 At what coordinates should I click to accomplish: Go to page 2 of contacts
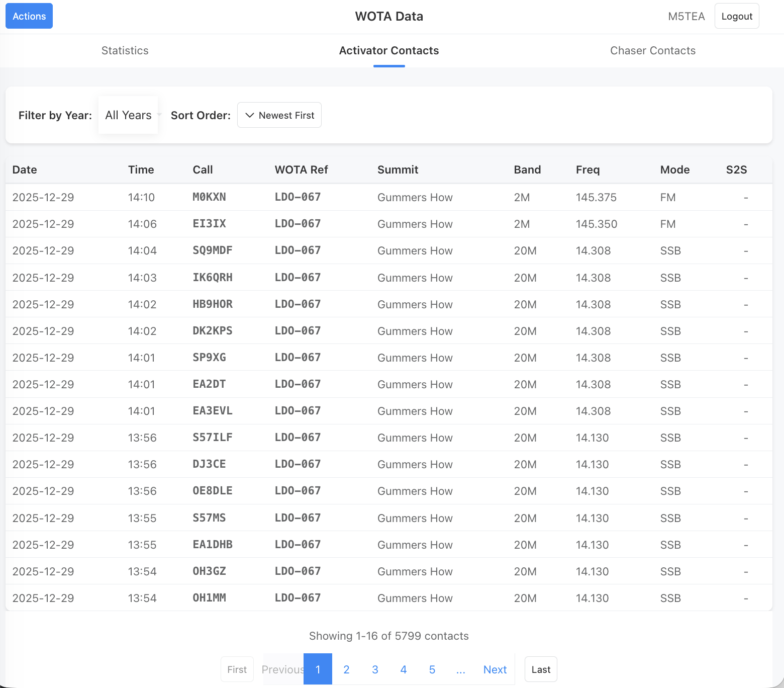[346, 669]
